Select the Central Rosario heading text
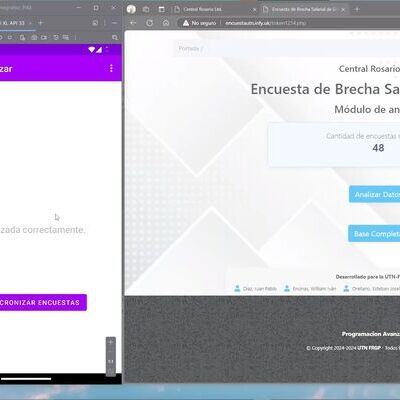 369,69
